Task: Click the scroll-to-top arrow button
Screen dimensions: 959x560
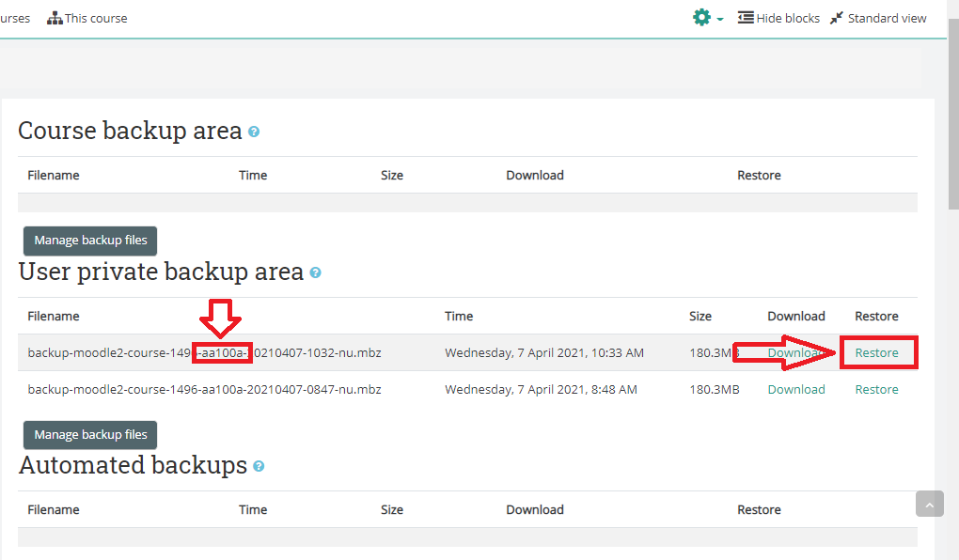Action: point(930,505)
